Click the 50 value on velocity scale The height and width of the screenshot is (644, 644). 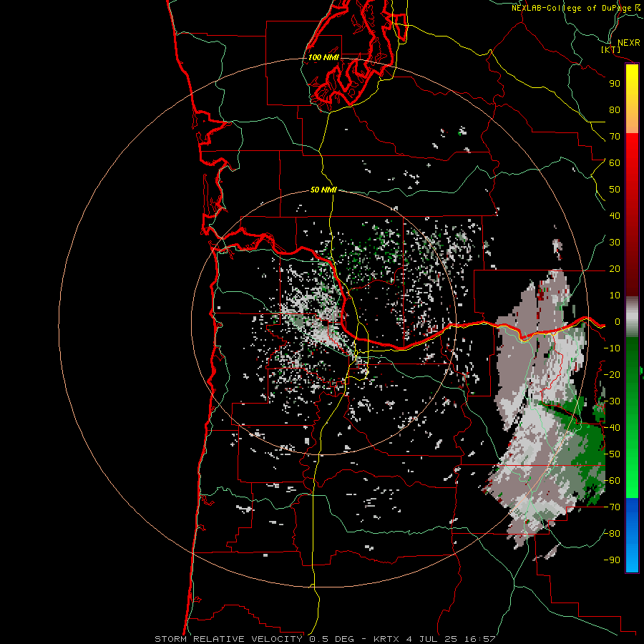615,190
